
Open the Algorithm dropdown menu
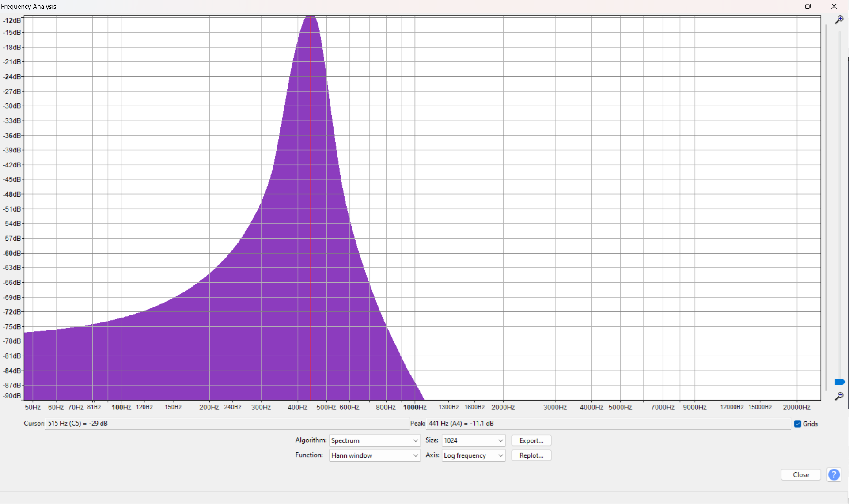[373, 440]
